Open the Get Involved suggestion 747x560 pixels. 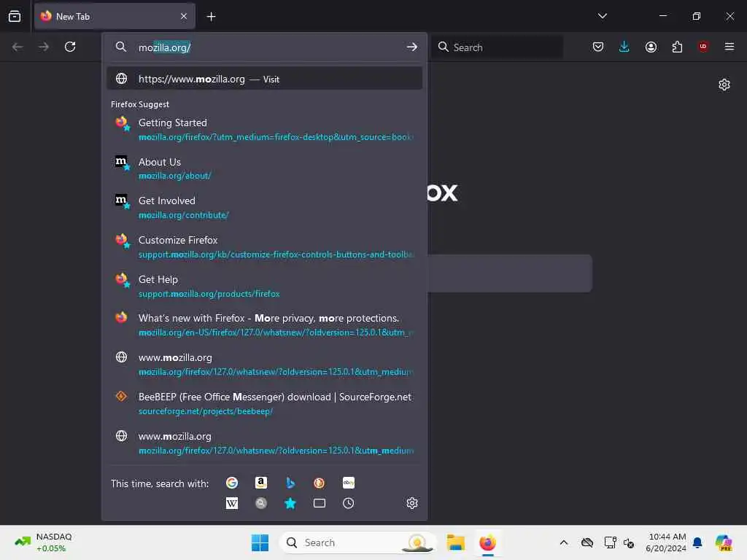coord(264,208)
